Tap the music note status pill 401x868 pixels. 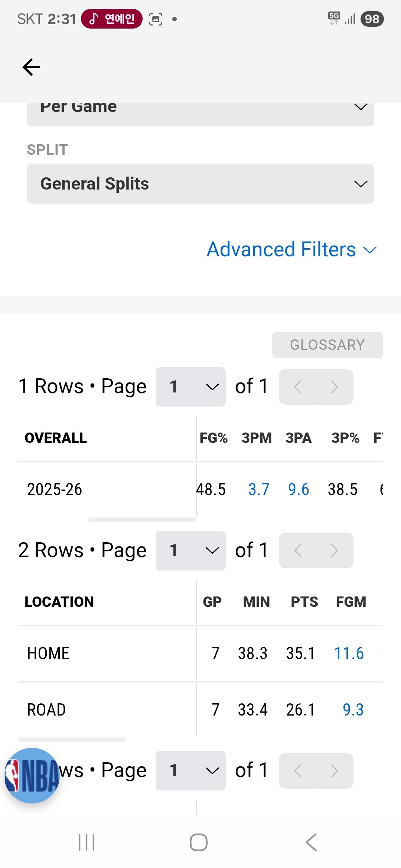(112, 19)
